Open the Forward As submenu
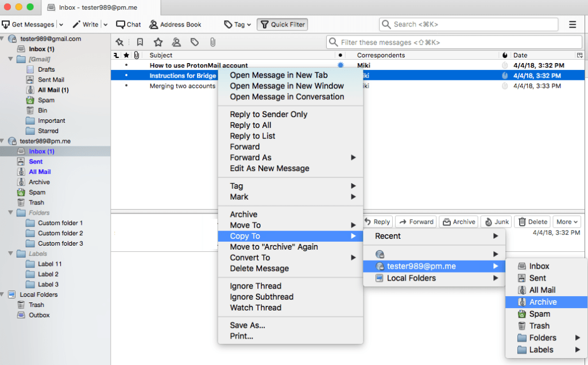The width and height of the screenshot is (588, 365). pos(291,158)
